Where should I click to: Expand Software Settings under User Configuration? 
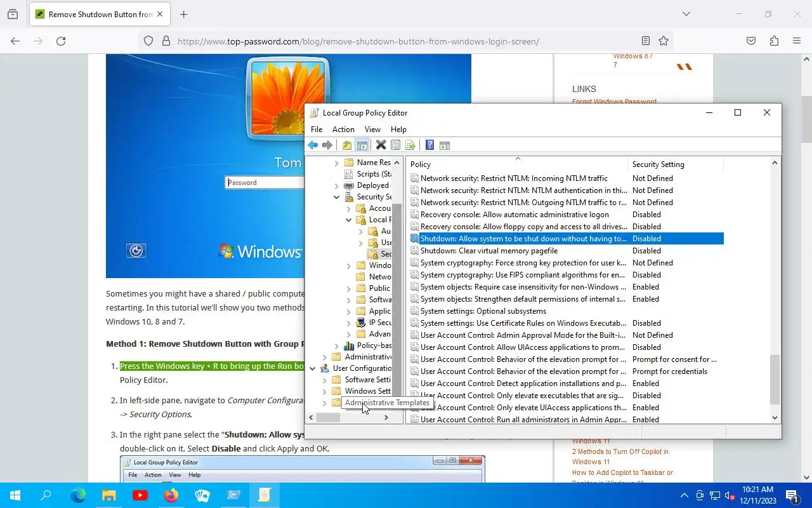(324, 380)
